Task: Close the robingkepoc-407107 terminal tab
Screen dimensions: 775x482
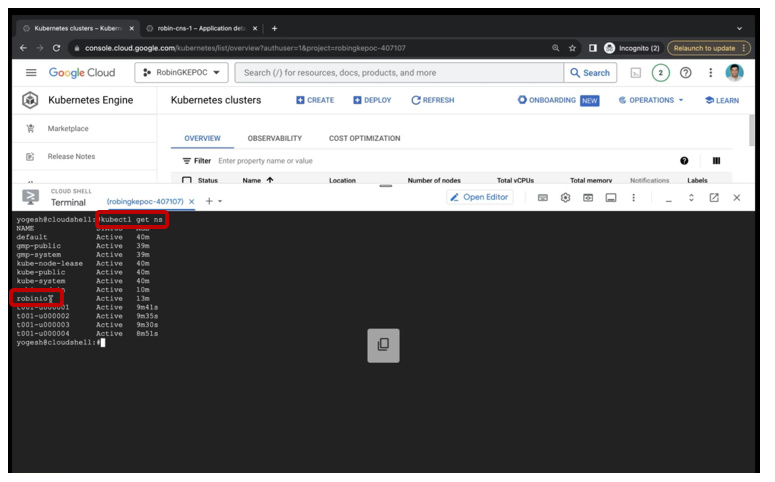Action: point(191,202)
